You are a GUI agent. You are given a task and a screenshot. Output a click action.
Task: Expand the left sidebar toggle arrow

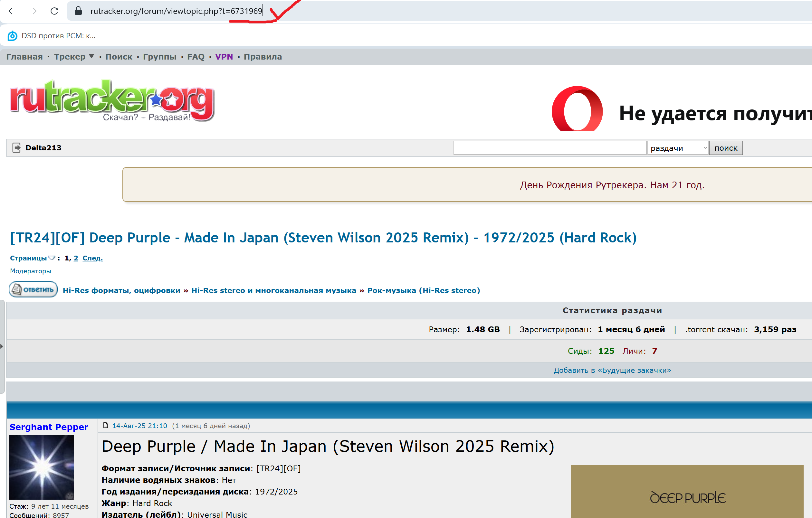point(2,346)
